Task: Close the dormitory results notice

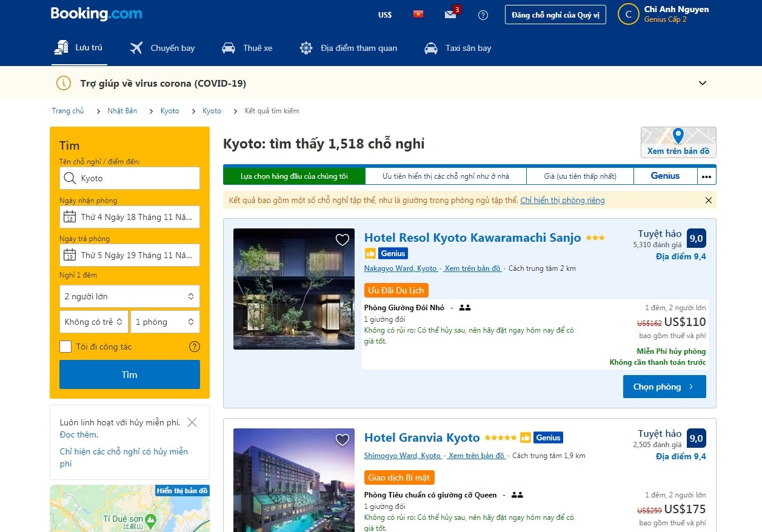Action: pyautogui.click(x=709, y=200)
